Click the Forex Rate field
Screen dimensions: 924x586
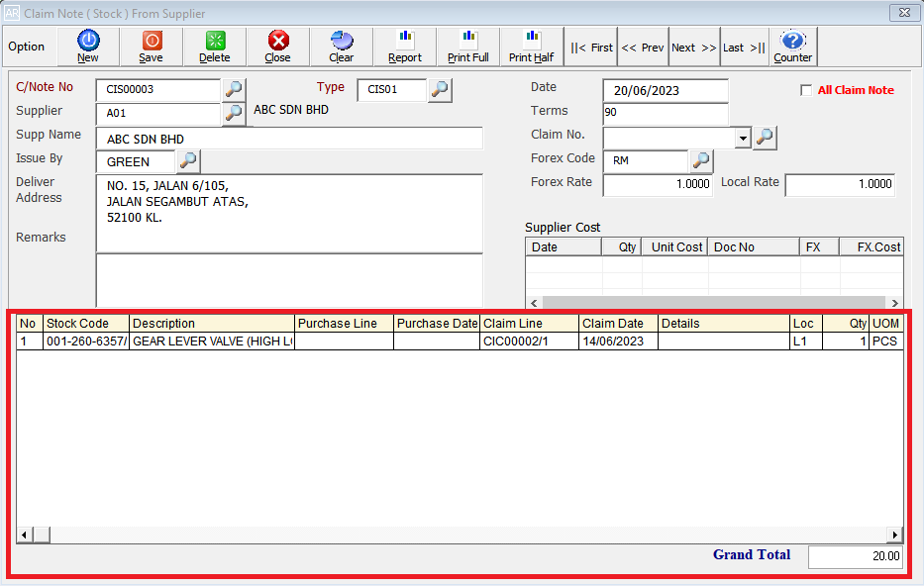tap(659, 184)
